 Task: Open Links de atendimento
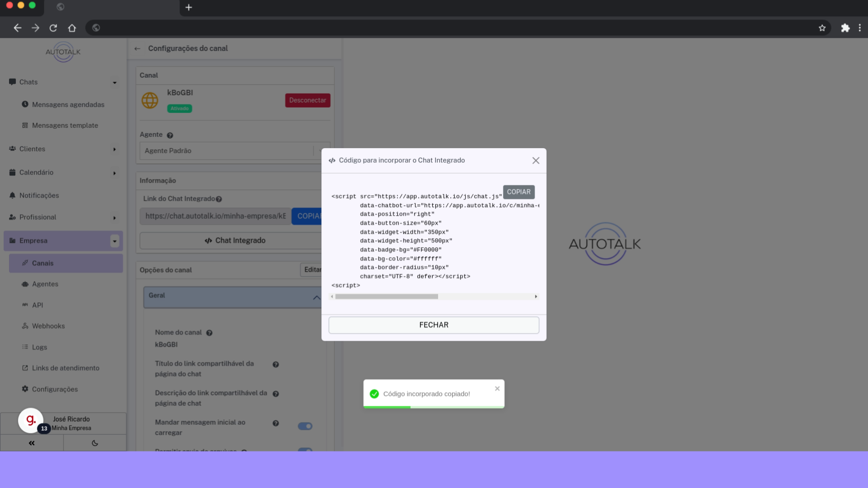pyautogui.click(x=66, y=368)
